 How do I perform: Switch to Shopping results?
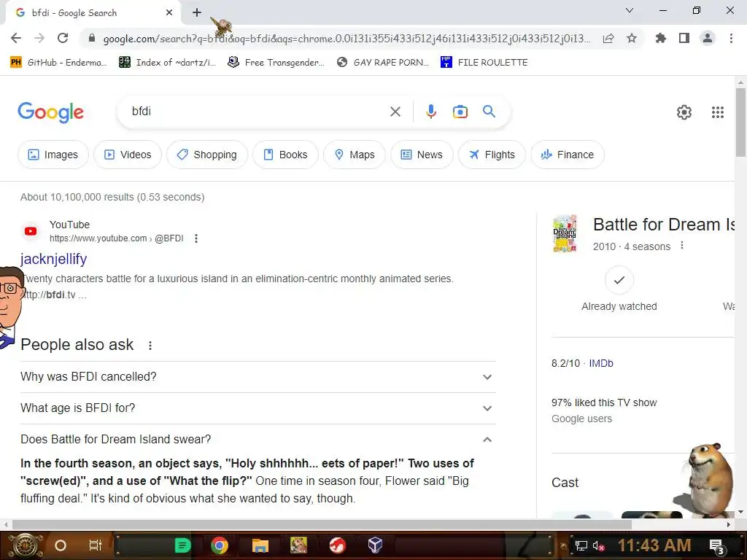pyautogui.click(x=206, y=155)
